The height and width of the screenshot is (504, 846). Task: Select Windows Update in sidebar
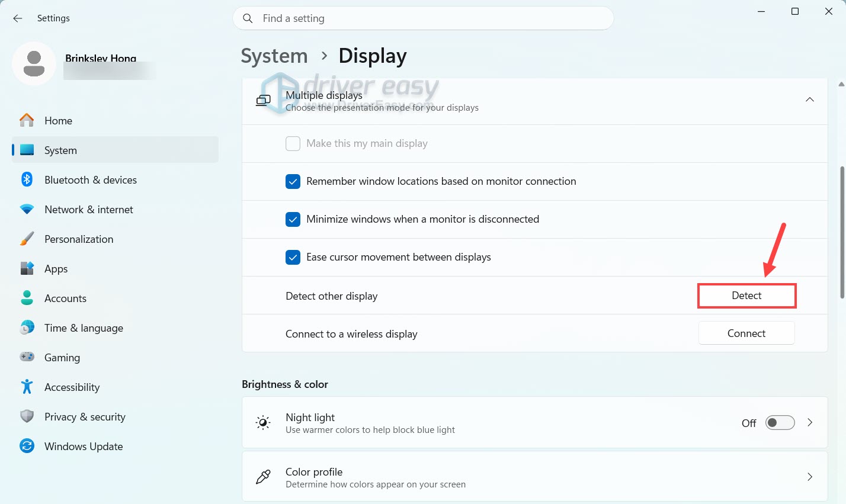point(115,446)
